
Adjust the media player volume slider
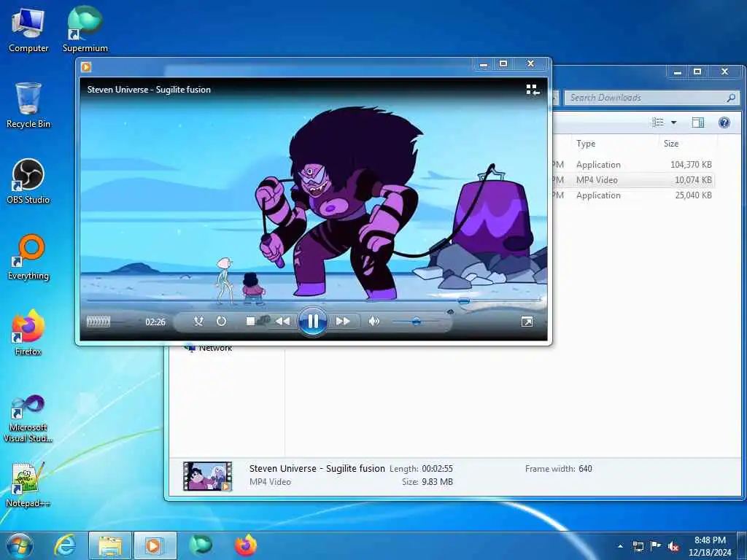point(416,322)
